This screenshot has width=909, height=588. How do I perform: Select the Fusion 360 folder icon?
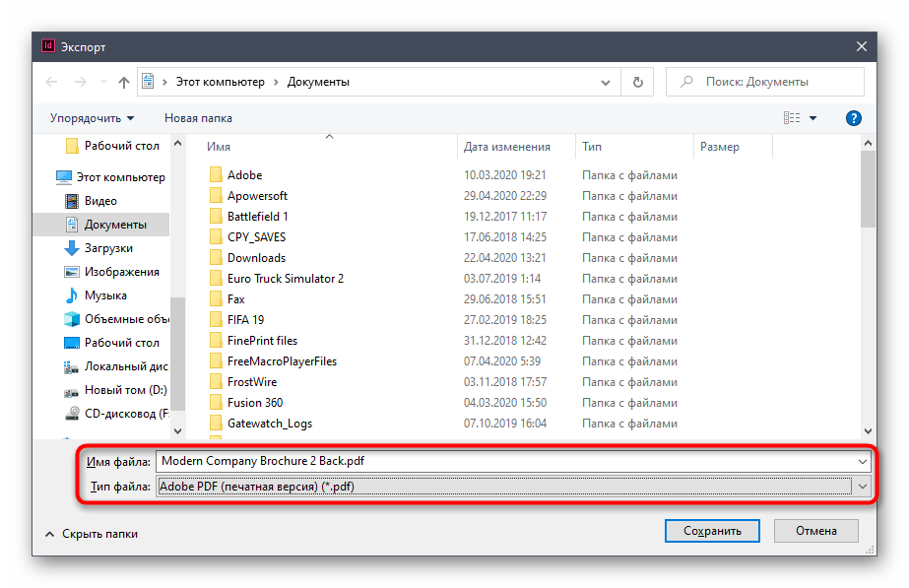[216, 403]
